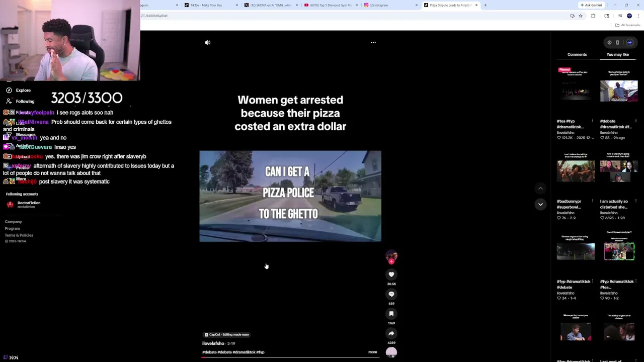
Task: Expand the caption with the more link
Action: [x=372, y=352]
